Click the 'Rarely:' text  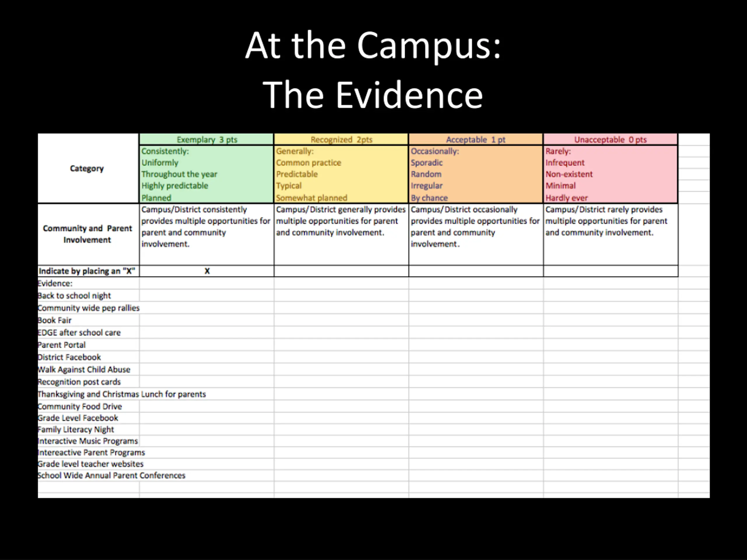point(558,151)
